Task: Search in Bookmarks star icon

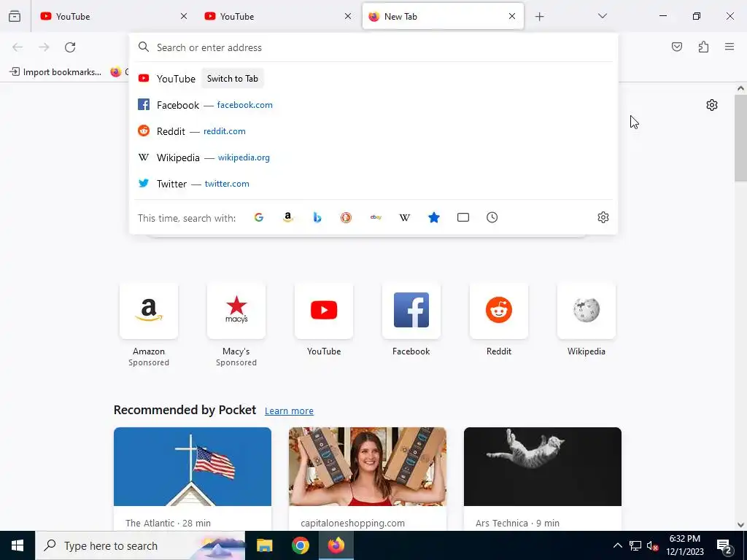Action: [x=434, y=217]
